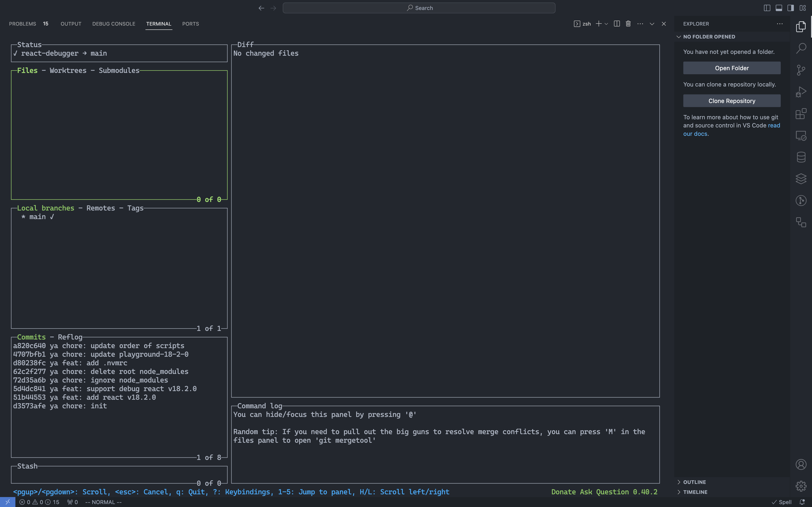
Task: Click the Open Folder button
Action: tap(732, 68)
